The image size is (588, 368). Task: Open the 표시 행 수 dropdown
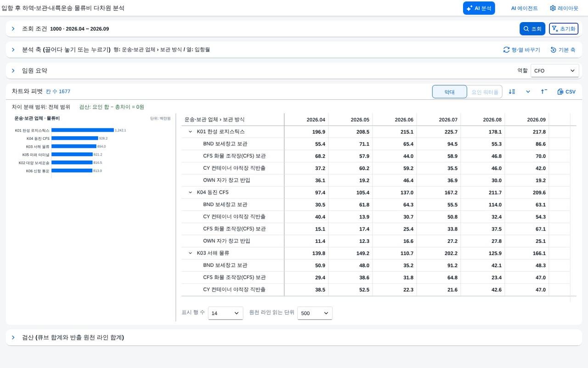226,313
